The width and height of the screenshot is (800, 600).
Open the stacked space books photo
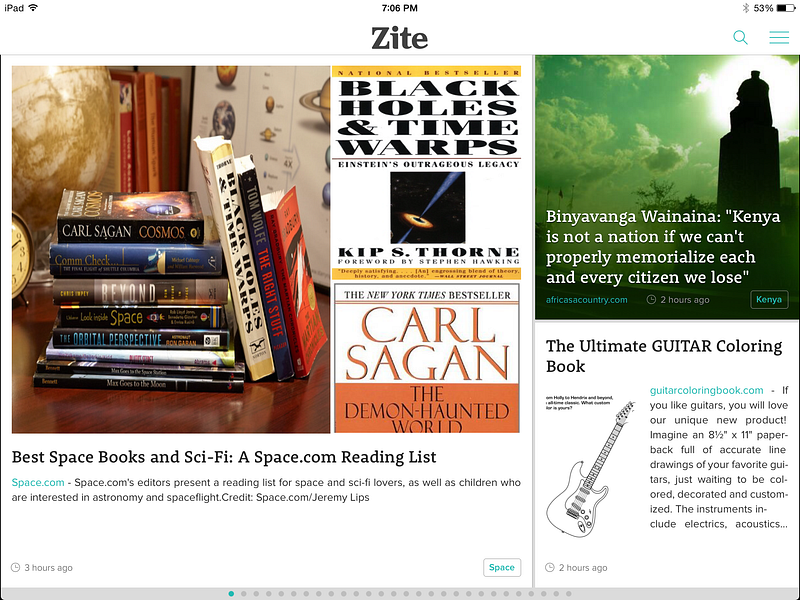click(x=171, y=249)
